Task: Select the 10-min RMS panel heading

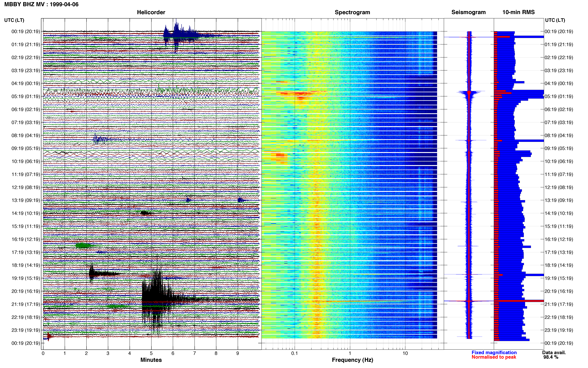Action: click(x=518, y=12)
